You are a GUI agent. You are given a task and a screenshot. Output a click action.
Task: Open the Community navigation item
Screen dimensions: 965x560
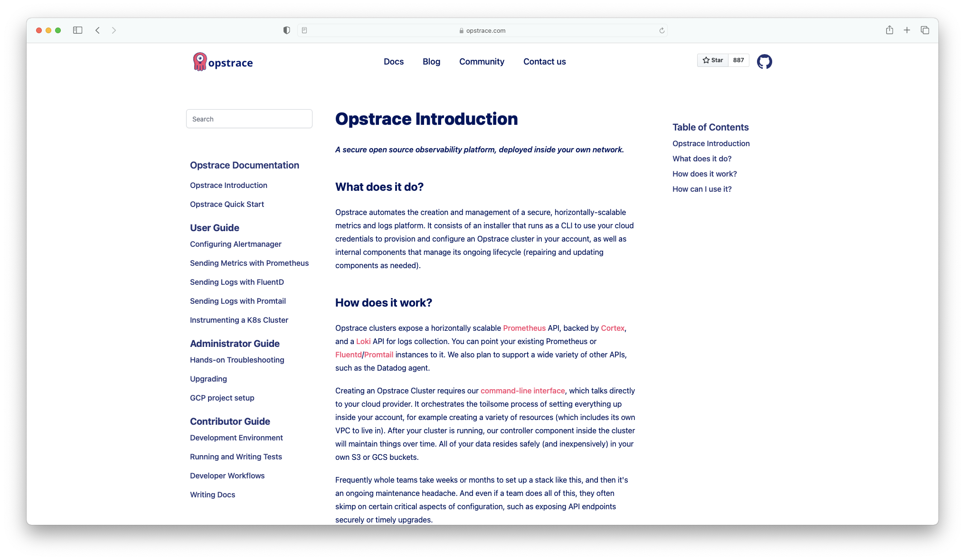tap(482, 62)
